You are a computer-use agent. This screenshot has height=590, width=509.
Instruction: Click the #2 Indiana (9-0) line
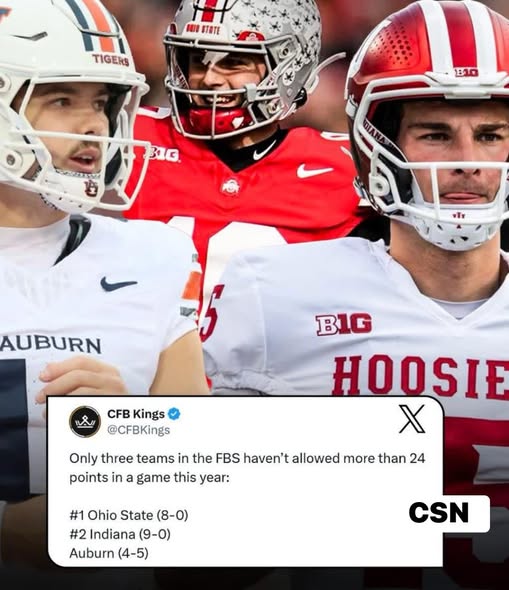[x=120, y=534]
